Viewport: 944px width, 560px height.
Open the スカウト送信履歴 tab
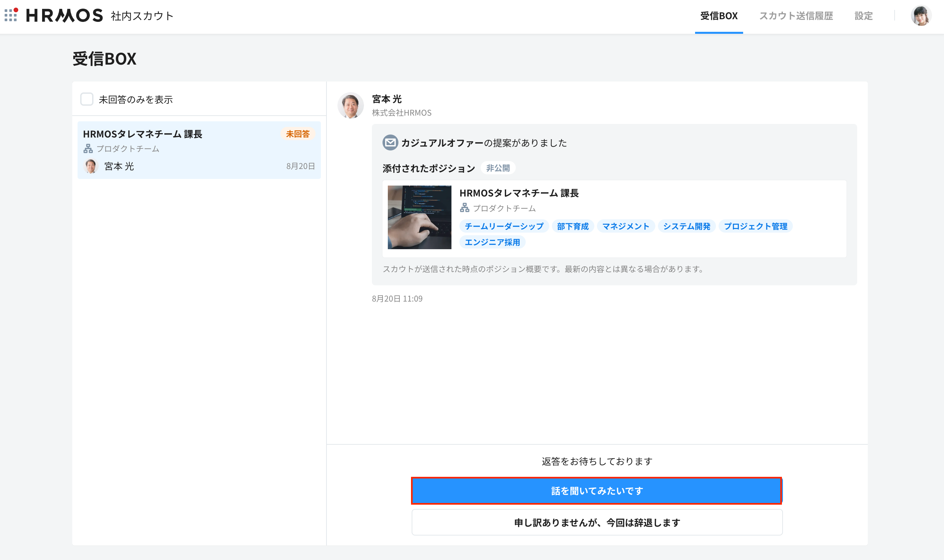click(x=796, y=16)
